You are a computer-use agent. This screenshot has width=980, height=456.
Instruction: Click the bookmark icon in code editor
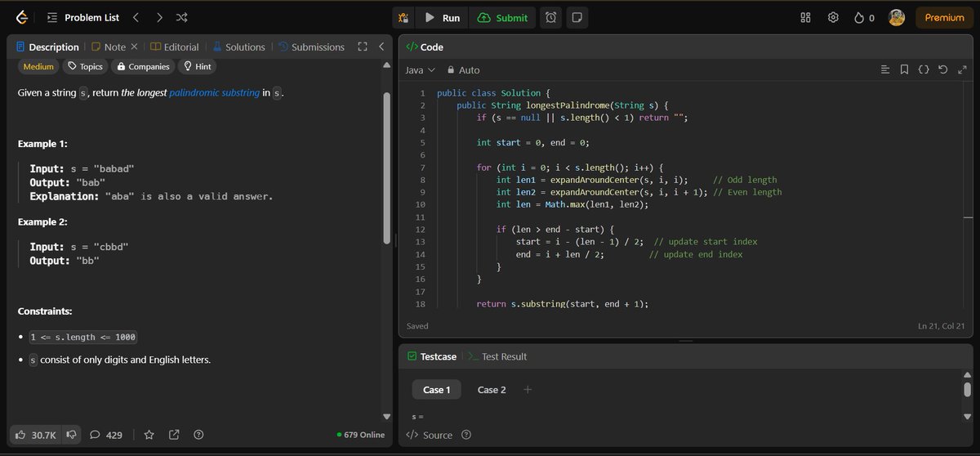click(904, 70)
